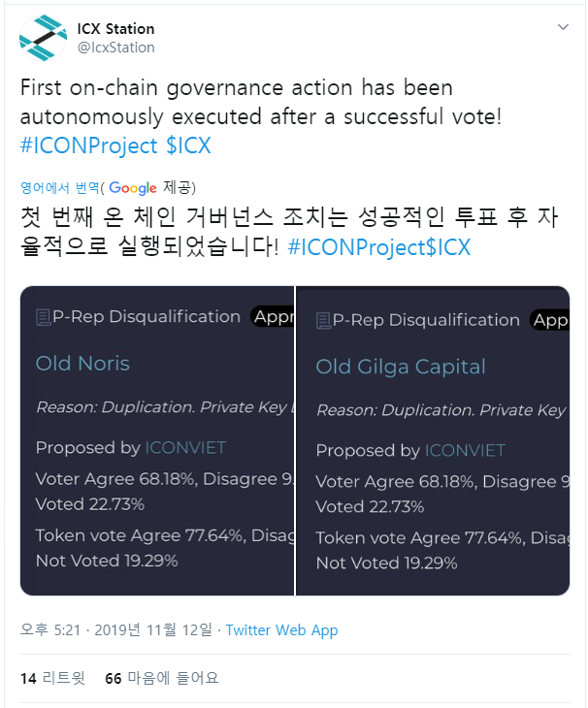Open the $ICX cashtag in the English text
Image resolution: width=588 pixels, height=708 pixels.
click(188, 145)
